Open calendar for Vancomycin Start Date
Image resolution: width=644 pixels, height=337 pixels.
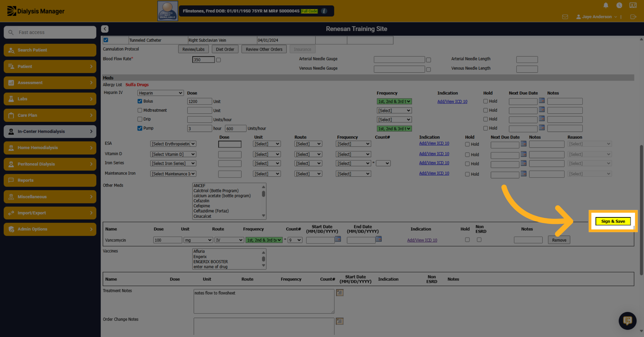[338, 239]
